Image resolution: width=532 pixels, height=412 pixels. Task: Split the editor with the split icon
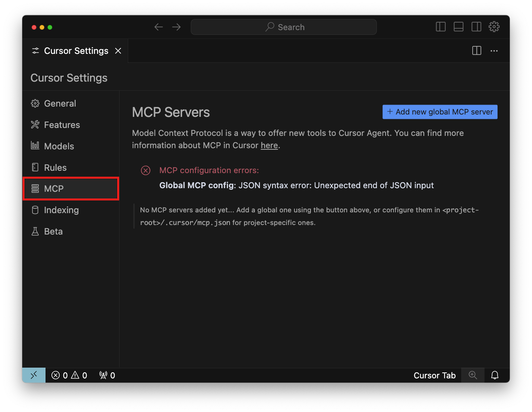point(477,51)
